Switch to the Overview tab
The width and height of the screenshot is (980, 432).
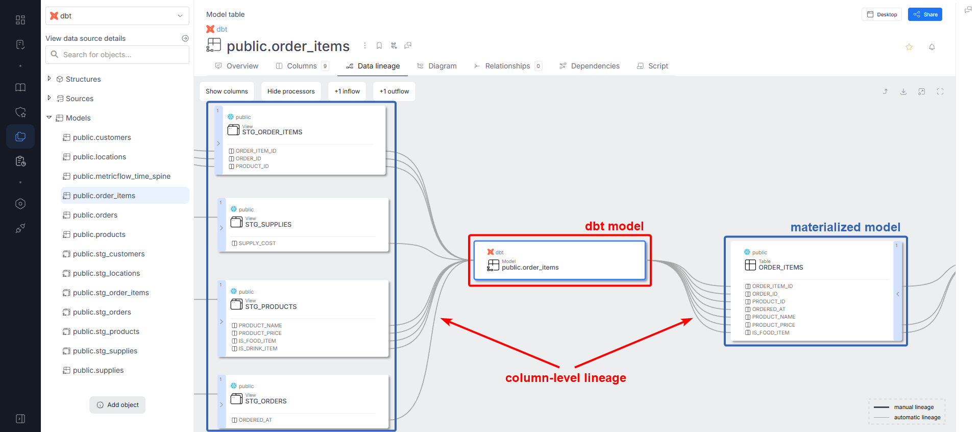237,66
